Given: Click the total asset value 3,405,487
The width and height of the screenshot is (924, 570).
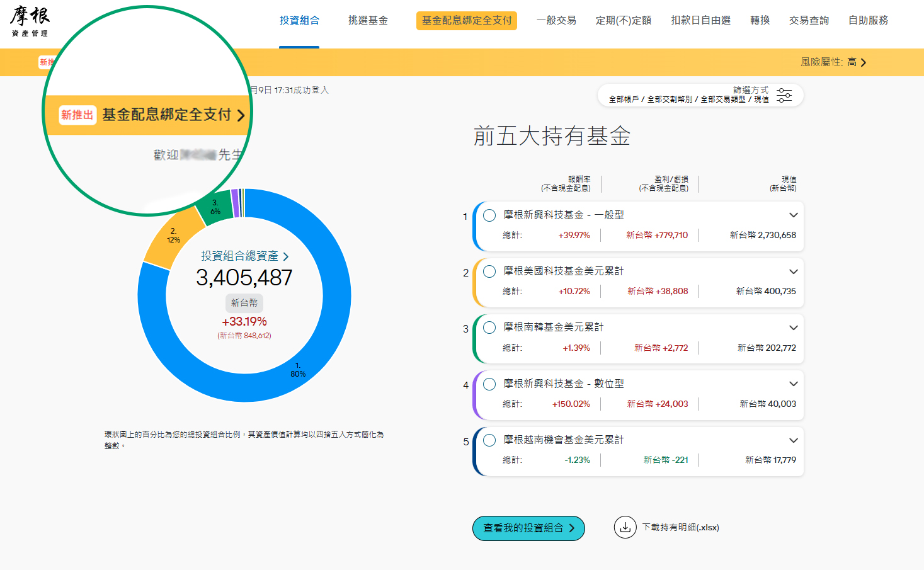Looking at the screenshot, I should tap(244, 278).
